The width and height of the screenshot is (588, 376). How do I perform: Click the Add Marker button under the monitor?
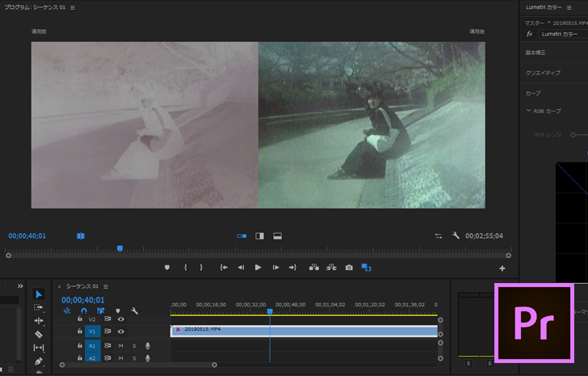[x=167, y=267]
